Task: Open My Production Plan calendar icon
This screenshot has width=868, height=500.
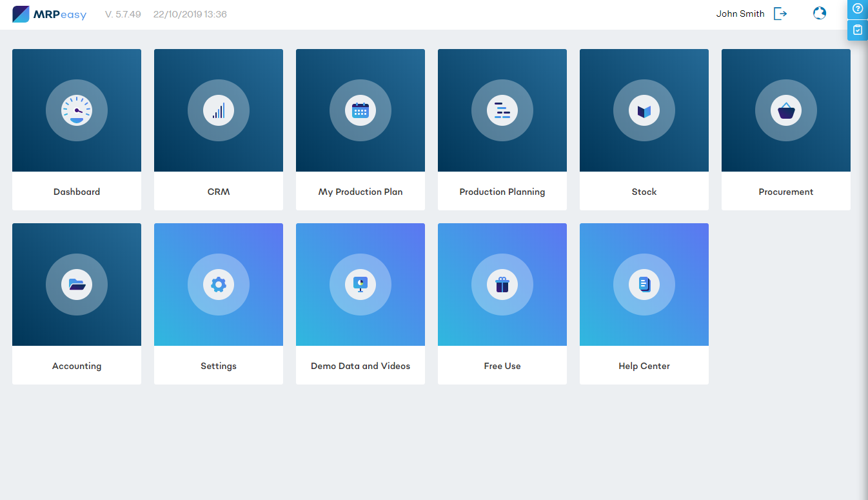Action: point(360,111)
